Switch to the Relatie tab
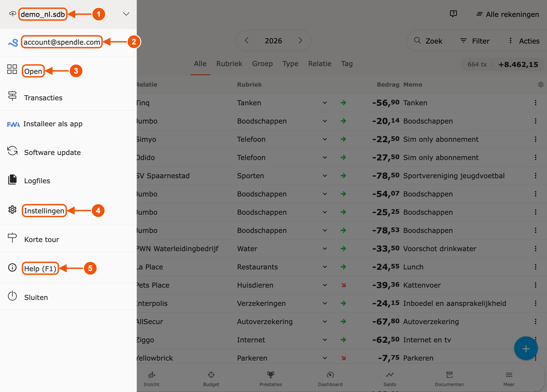The image size is (547, 392). tap(320, 64)
